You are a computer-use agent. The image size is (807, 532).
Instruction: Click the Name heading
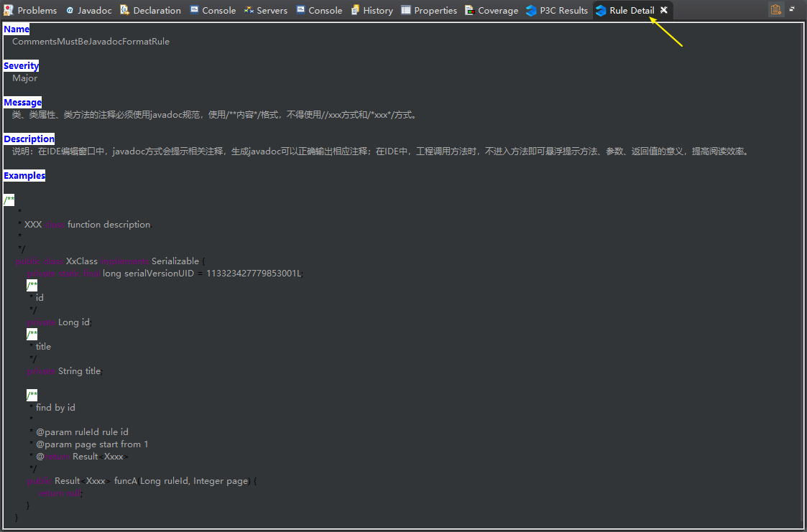(x=17, y=29)
